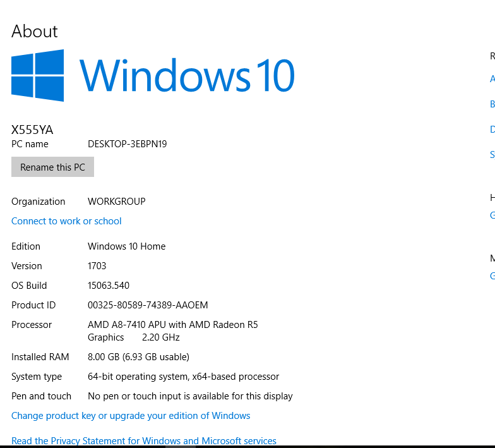Click the Edition label

click(x=26, y=246)
